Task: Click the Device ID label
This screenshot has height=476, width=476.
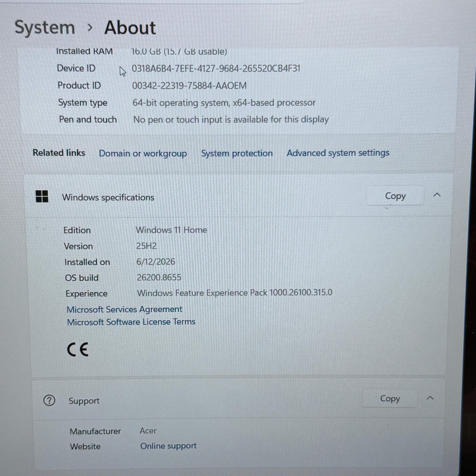Action: pos(76,68)
